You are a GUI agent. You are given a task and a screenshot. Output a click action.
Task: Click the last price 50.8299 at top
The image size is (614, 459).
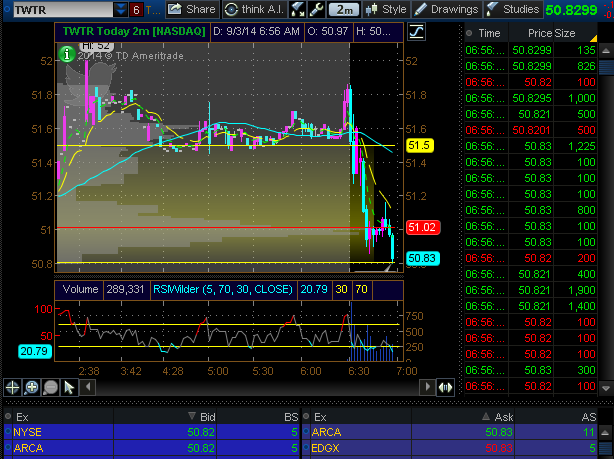tap(571, 10)
